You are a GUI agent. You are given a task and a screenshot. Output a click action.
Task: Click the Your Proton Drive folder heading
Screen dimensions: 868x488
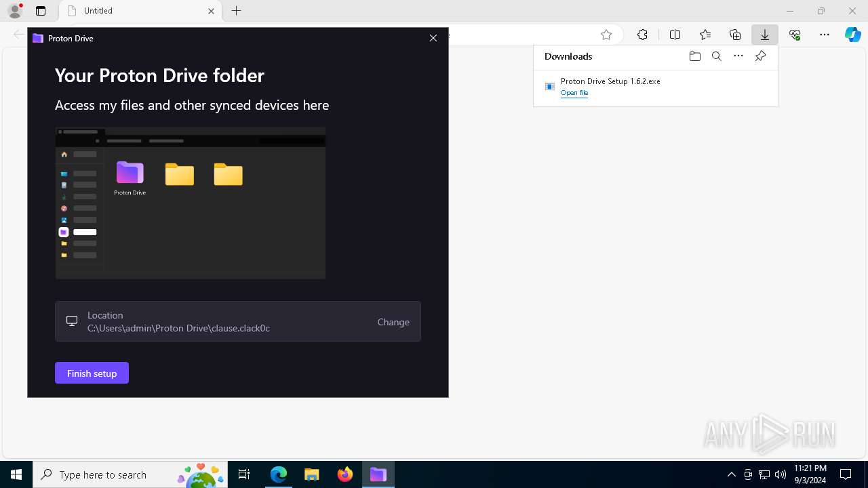click(159, 75)
